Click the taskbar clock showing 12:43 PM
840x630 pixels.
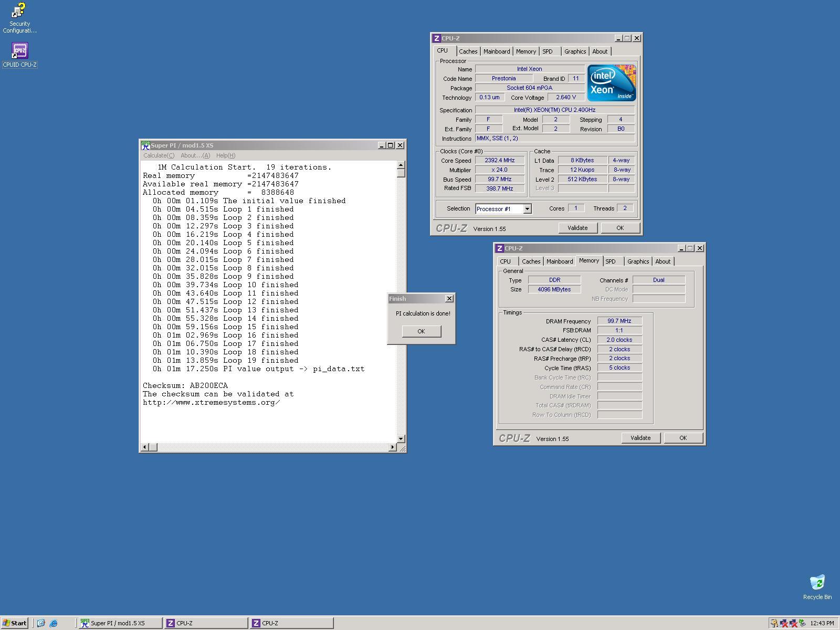822,623
